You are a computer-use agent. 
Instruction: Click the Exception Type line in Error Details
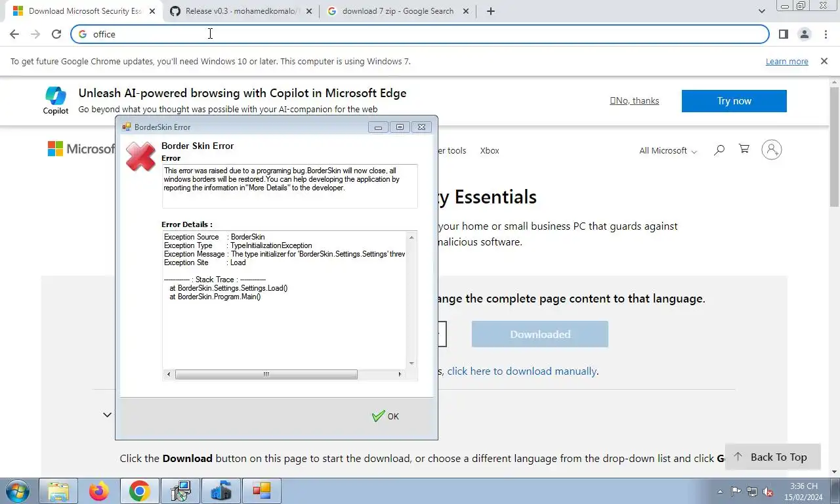pos(238,245)
